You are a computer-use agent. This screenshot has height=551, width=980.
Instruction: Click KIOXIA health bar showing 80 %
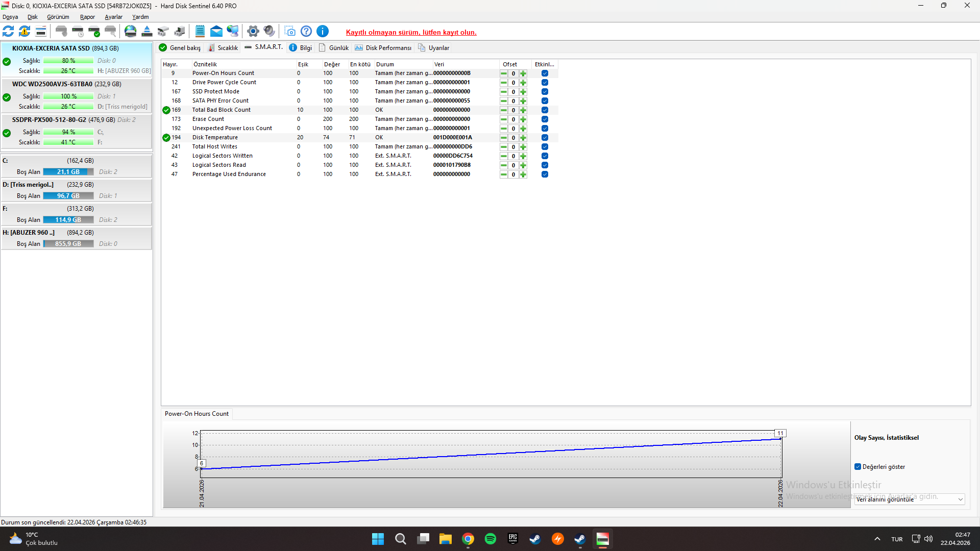(68, 61)
